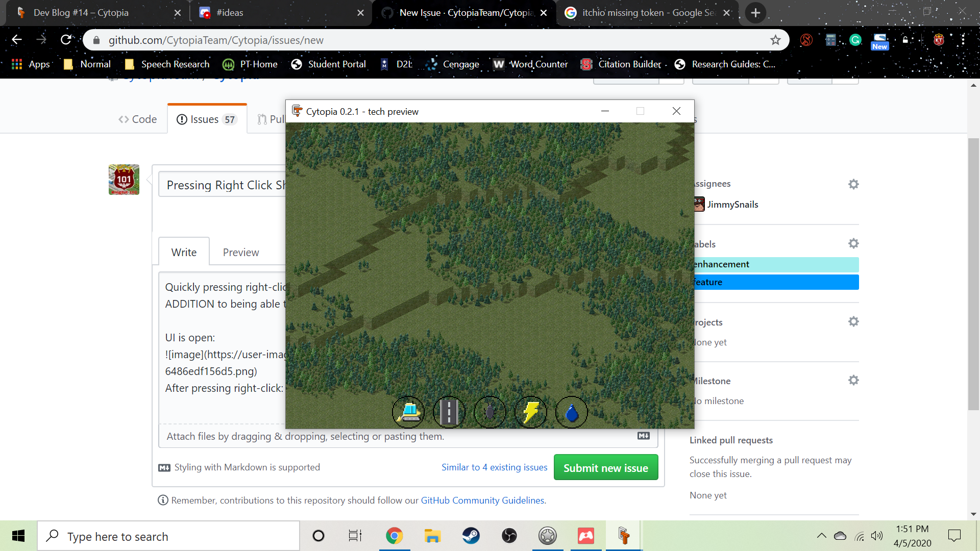
Task: Select the bulldozer tool in Cytopia
Action: (408, 412)
